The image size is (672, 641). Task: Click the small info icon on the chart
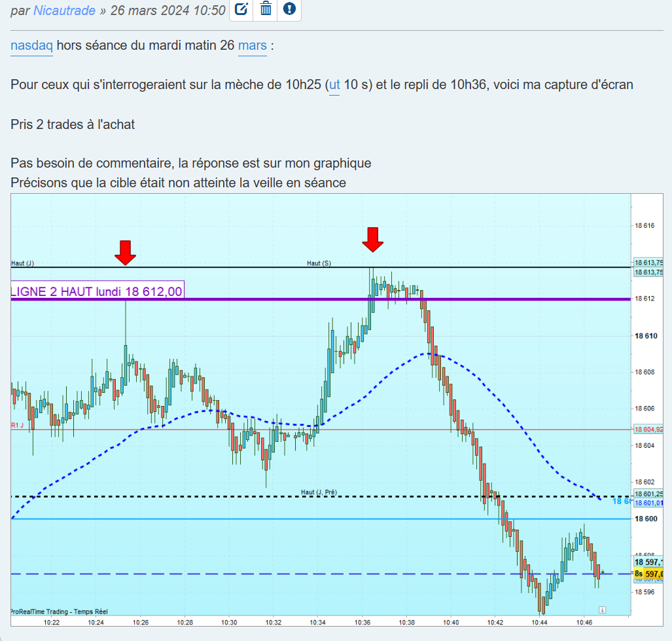point(602,610)
